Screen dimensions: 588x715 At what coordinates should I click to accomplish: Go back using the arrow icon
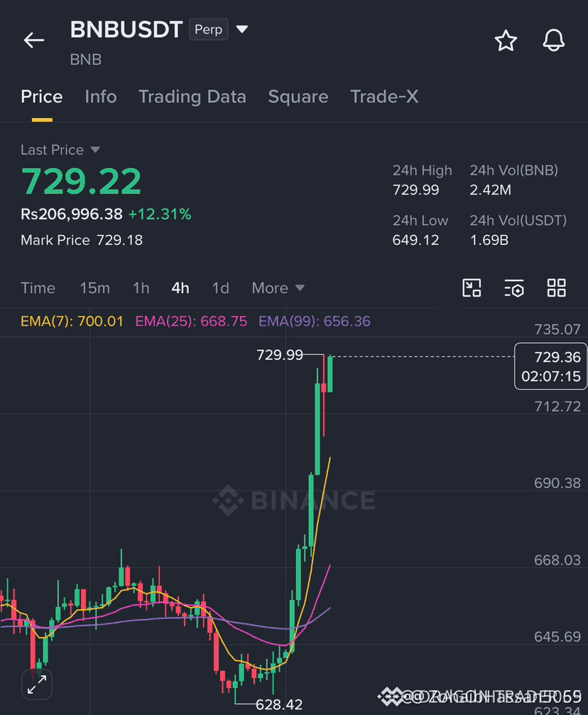(34, 40)
